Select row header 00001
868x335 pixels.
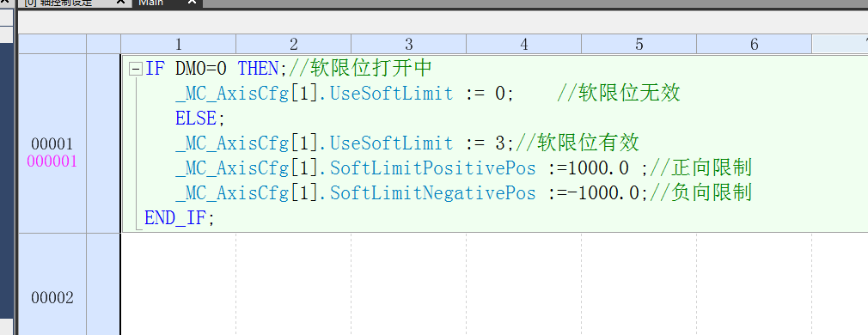[52, 144]
